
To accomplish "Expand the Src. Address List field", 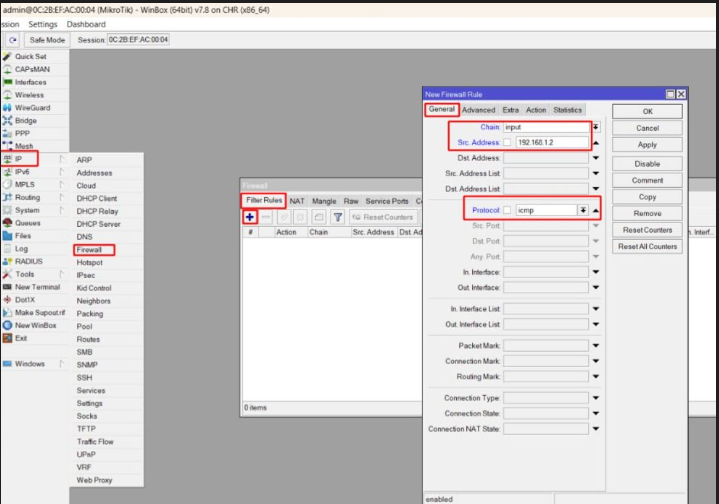I will [x=596, y=173].
